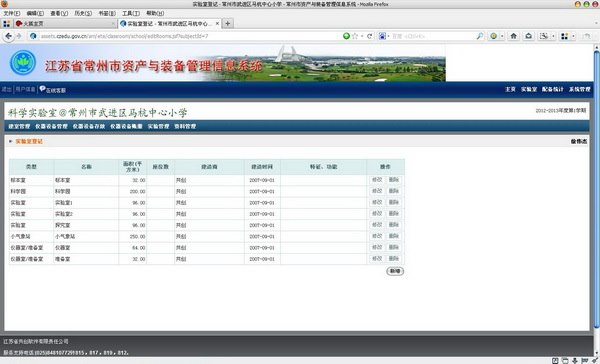Open the 书签(B) menu

(x=107, y=13)
